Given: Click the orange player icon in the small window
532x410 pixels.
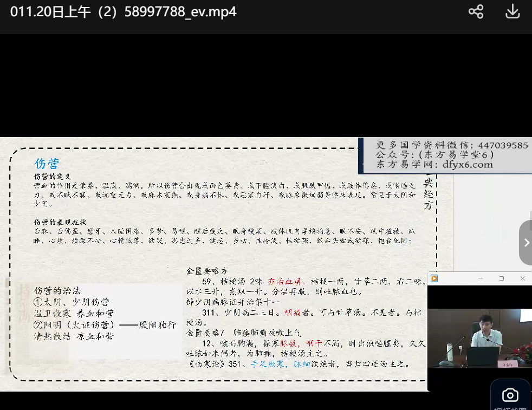Looking at the screenshot, I should pos(434,278).
